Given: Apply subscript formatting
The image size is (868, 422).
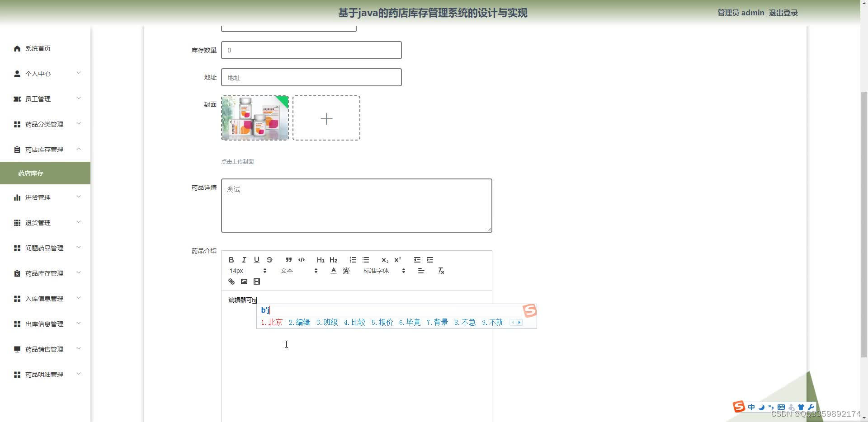Looking at the screenshot, I should (385, 260).
